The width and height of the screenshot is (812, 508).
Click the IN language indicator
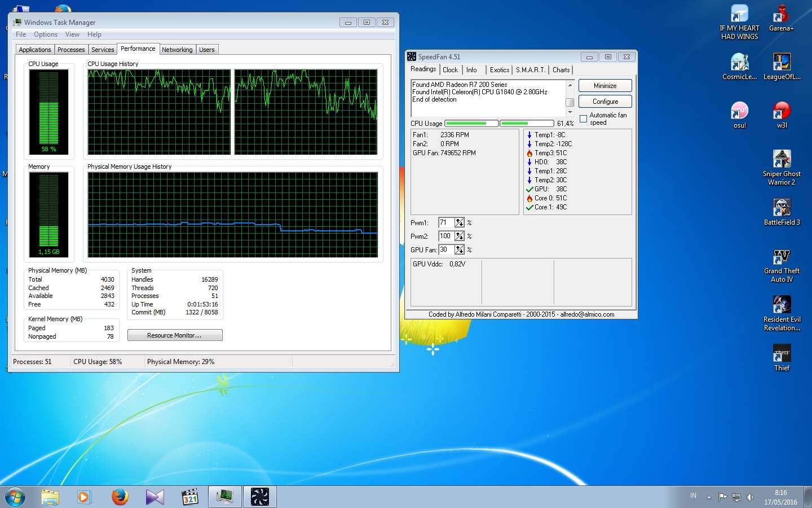(693, 496)
